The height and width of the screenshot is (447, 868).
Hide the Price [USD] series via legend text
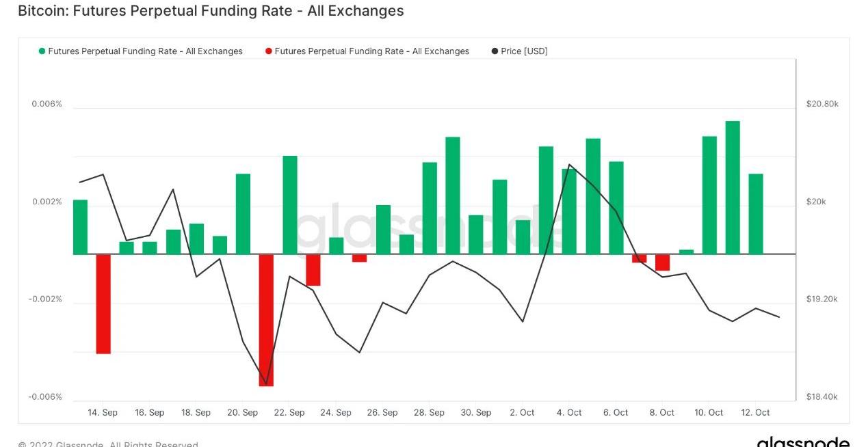coord(524,51)
